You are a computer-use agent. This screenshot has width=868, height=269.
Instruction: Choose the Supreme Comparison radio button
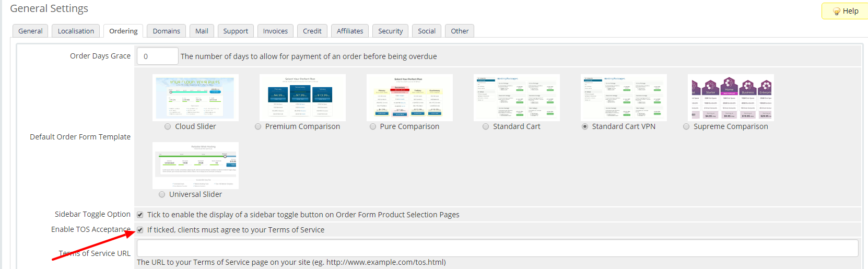click(x=686, y=126)
